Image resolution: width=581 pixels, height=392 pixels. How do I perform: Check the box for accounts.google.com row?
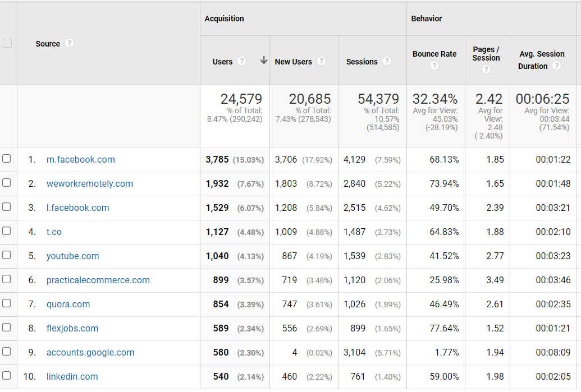tap(6, 351)
